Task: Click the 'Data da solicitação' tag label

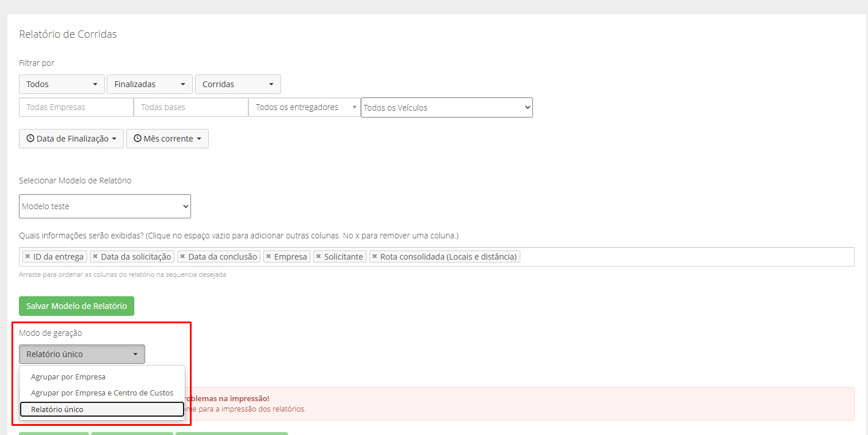Action: pos(136,257)
